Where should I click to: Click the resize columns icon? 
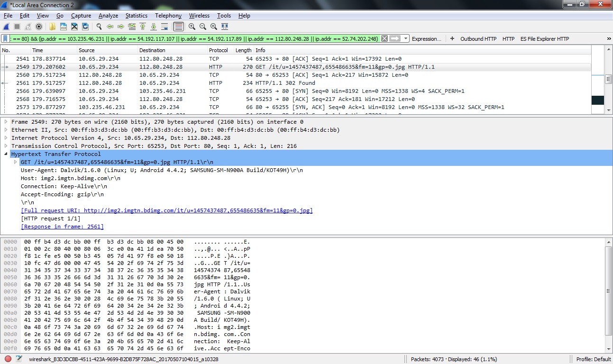[x=225, y=27]
